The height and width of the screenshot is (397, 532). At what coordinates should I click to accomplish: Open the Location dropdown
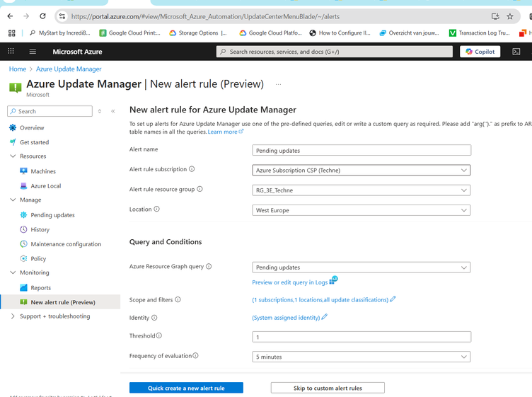point(362,210)
